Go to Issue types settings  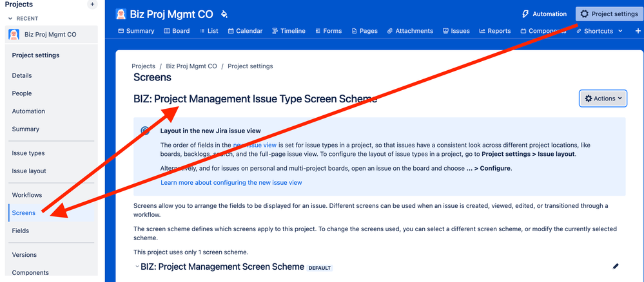tap(28, 153)
